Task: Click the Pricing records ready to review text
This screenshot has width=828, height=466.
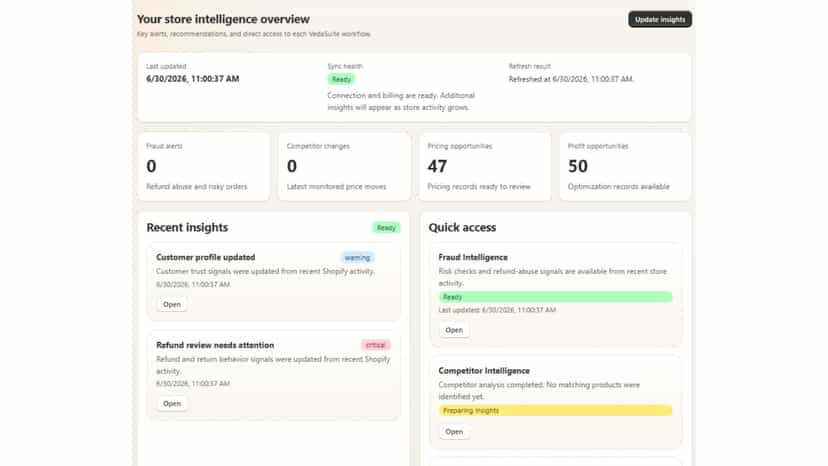Action: coord(479,187)
